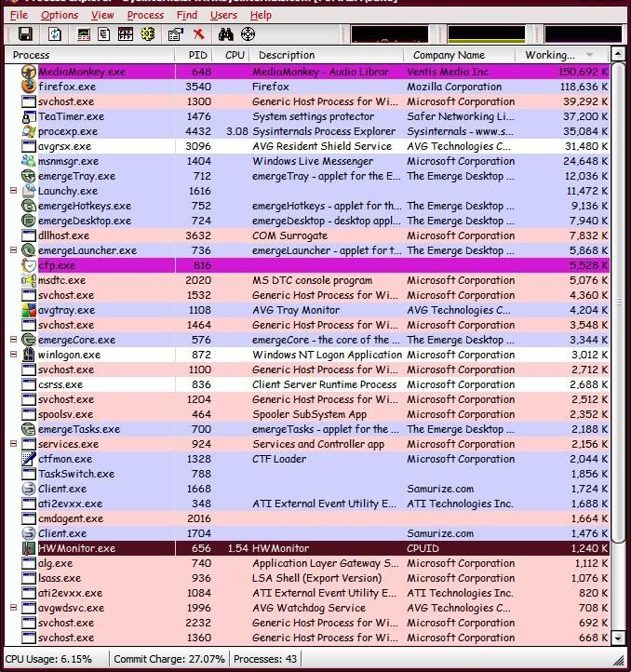Open the Process menu
Viewport: 631px width, 672px height.
(145, 15)
